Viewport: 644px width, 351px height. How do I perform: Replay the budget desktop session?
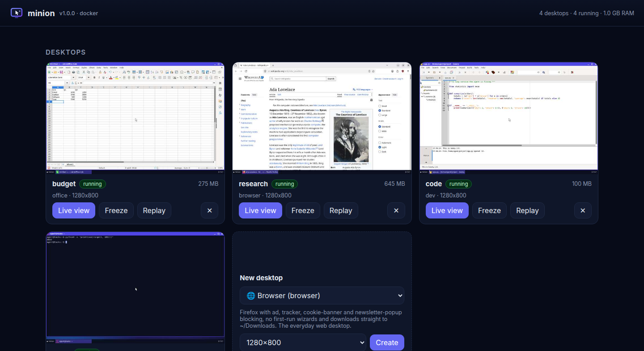pos(154,210)
